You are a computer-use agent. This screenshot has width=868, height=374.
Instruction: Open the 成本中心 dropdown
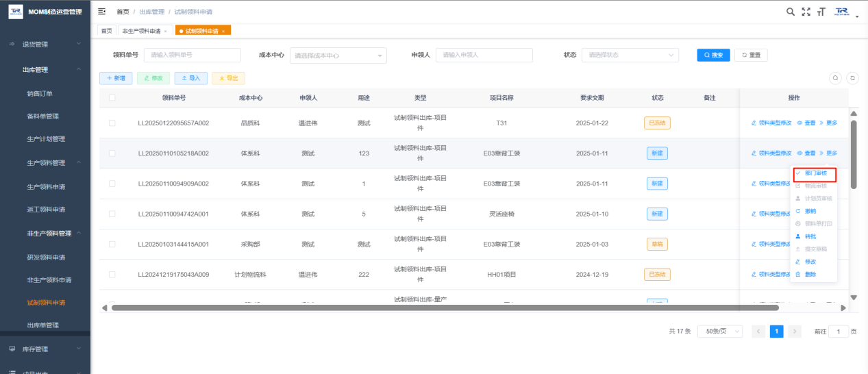point(338,55)
